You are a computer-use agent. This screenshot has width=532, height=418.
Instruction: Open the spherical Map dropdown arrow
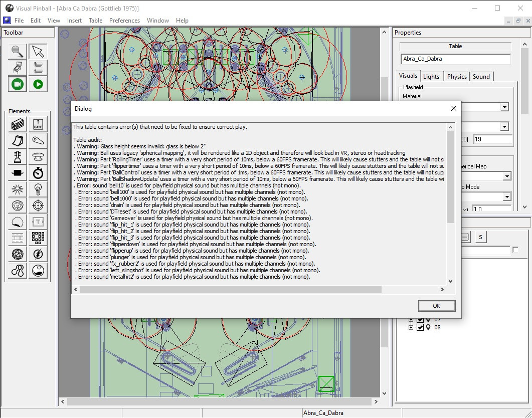[x=507, y=176]
